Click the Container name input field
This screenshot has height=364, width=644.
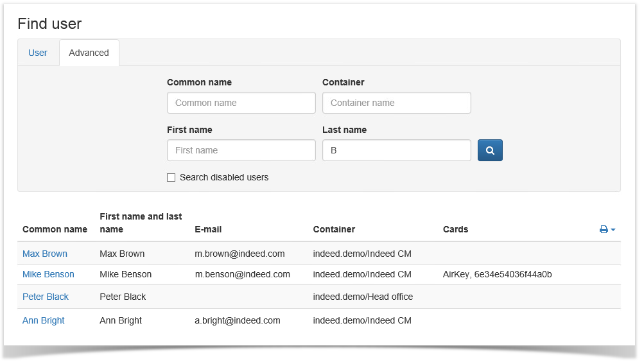coord(396,103)
